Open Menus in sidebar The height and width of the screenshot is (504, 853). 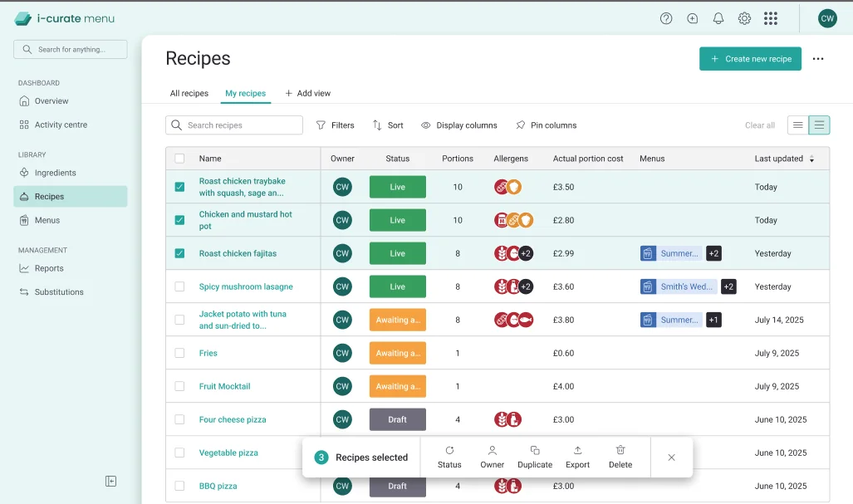point(70,220)
